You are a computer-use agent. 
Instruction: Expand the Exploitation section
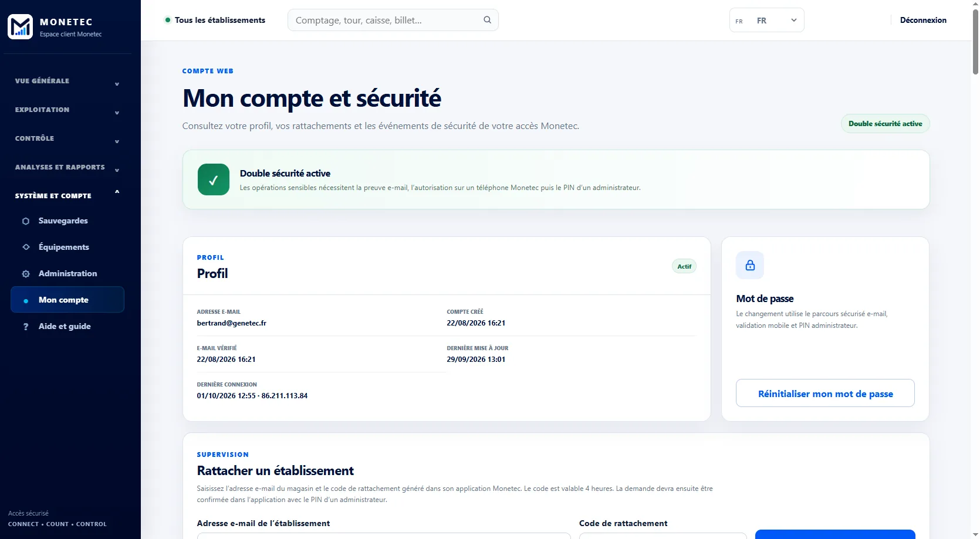[x=67, y=110]
